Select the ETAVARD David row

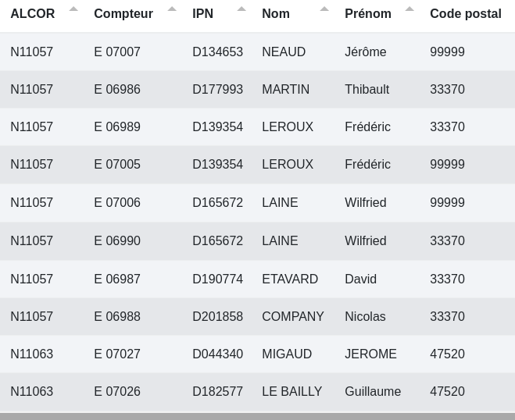click(x=289, y=279)
